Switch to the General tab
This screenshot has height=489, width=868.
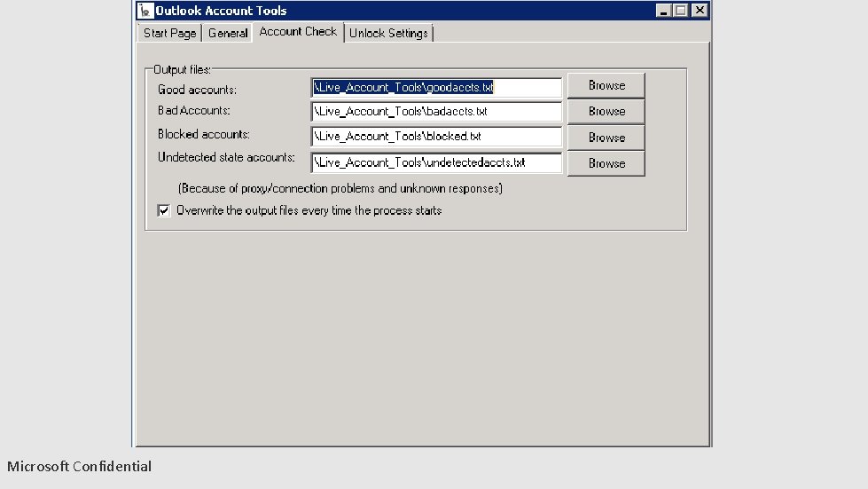point(228,33)
